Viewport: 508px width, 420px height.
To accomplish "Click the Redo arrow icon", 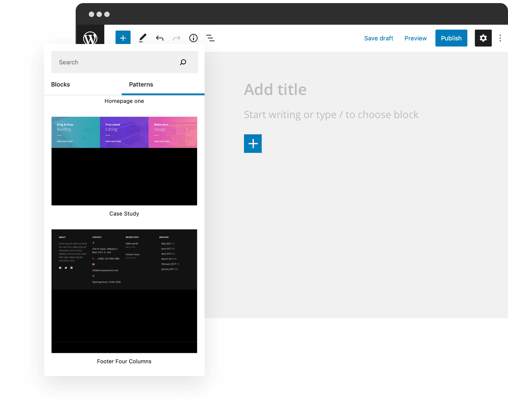I will click(177, 38).
